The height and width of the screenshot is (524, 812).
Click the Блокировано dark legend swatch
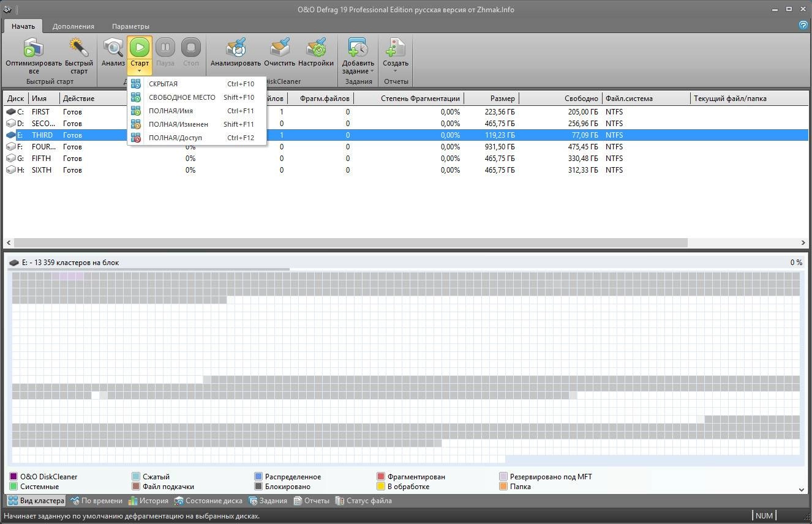click(x=258, y=487)
